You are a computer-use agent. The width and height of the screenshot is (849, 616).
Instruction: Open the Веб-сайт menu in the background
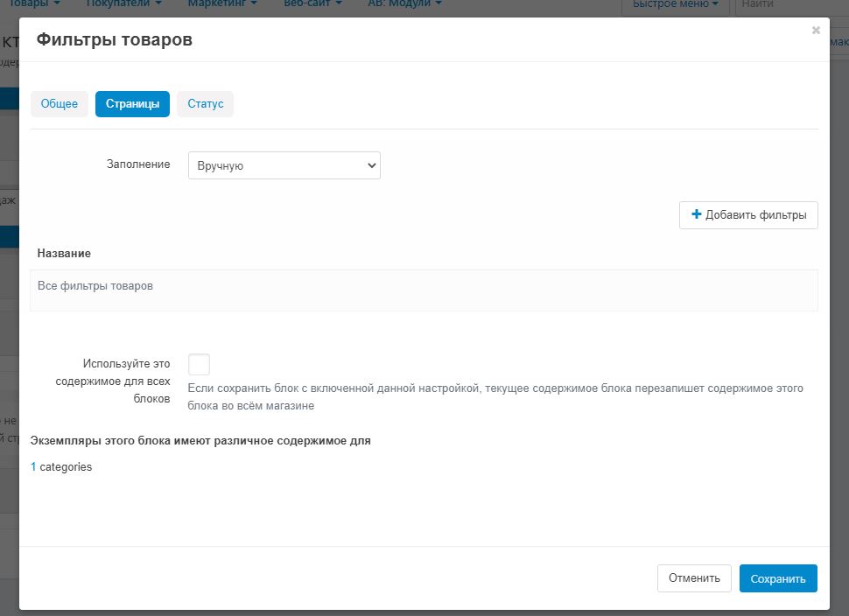coord(313,4)
